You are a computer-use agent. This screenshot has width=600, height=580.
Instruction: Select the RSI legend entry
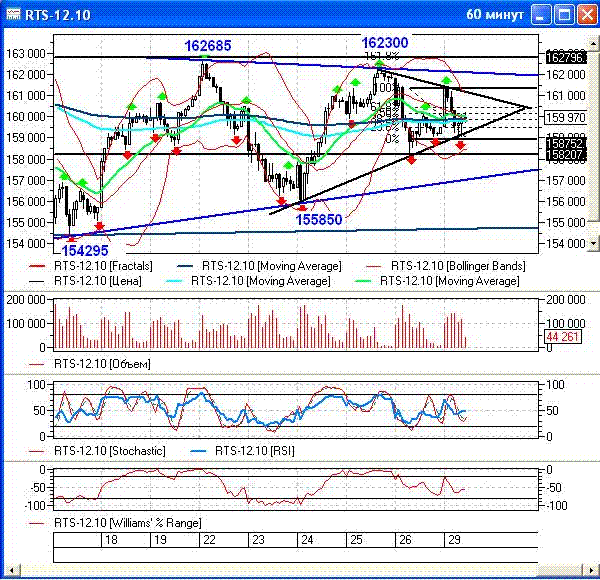point(242,451)
